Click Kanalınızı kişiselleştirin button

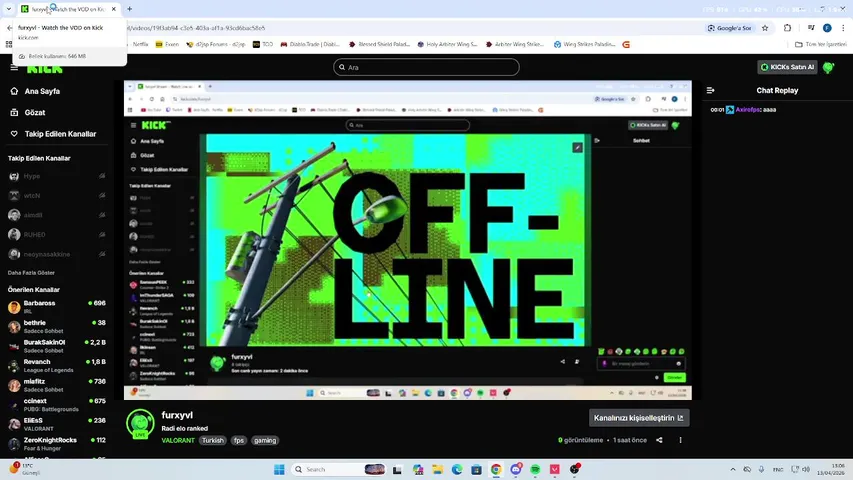(x=639, y=418)
